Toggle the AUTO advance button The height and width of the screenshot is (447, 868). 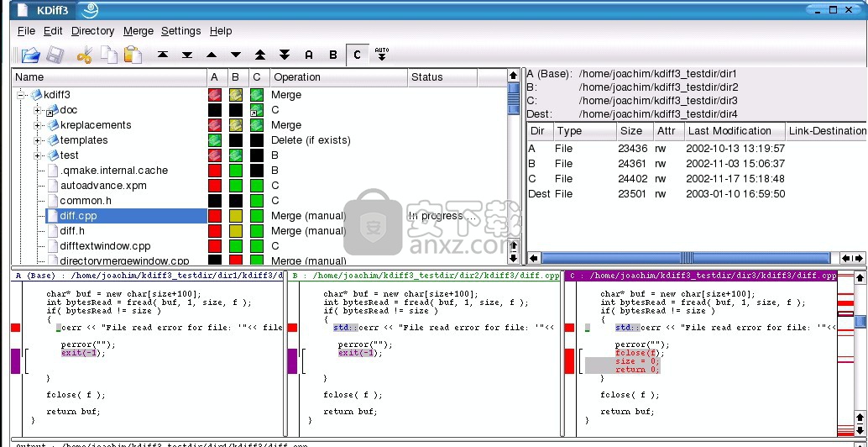pos(381,55)
